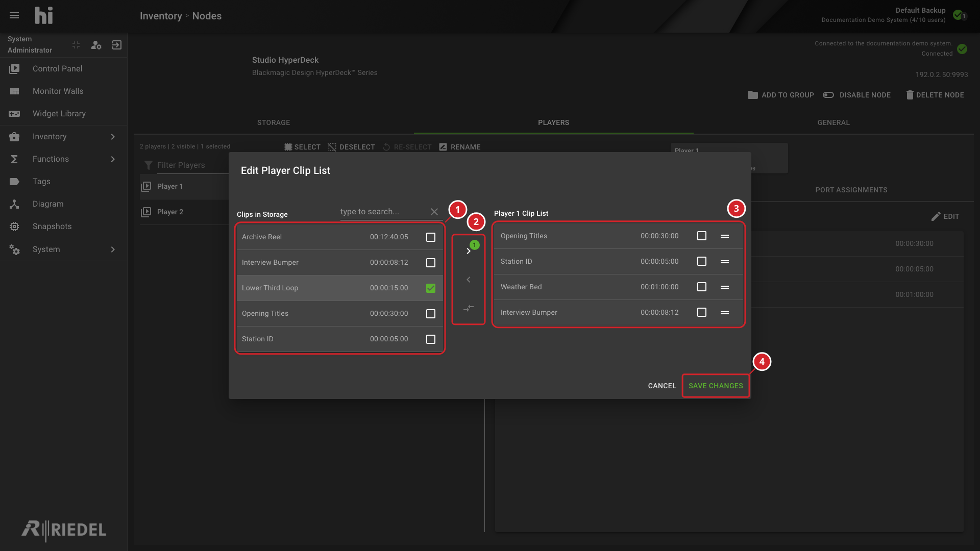
Task: Click the filter funnel icon
Action: pyautogui.click(x=148, y=165)
